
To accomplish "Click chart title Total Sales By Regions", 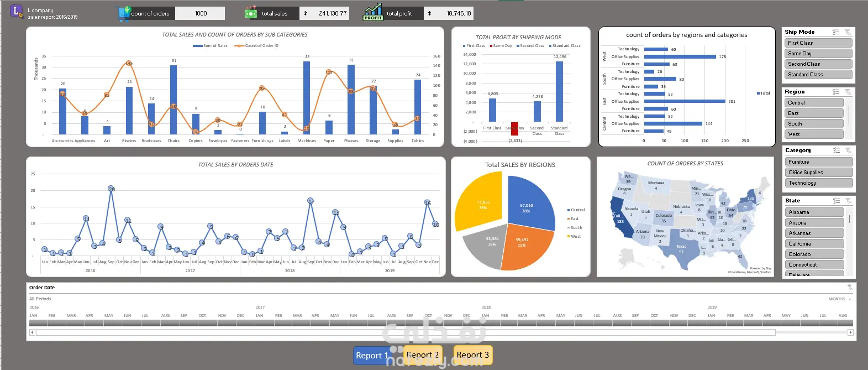I will pyautogui.click(x=520, y=165).
